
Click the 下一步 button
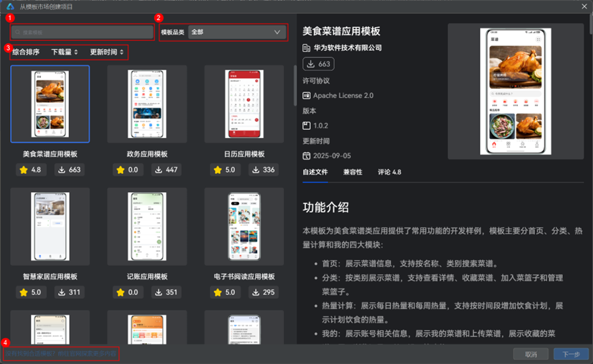click(571, 354)
